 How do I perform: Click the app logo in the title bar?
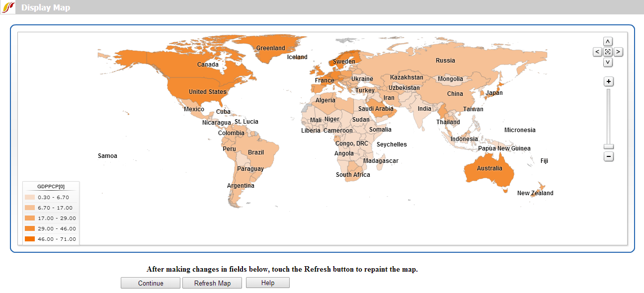tap(8, 7)
